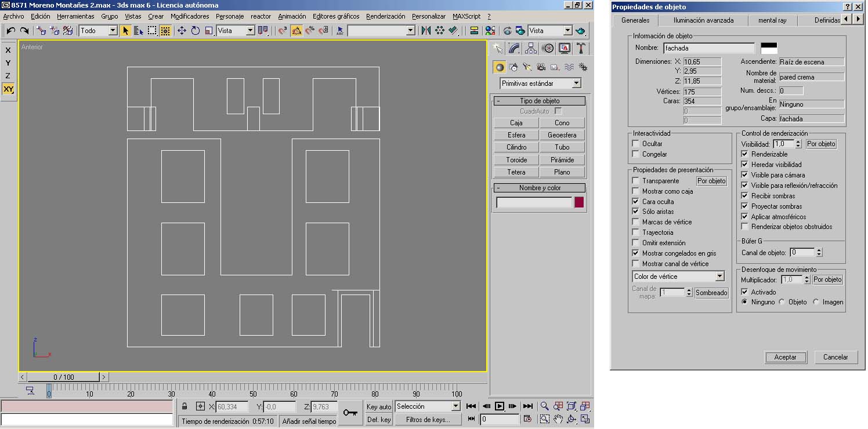Open the Mirror tool in toolbar
868x429 pixels.
click(x=426, y=31)
